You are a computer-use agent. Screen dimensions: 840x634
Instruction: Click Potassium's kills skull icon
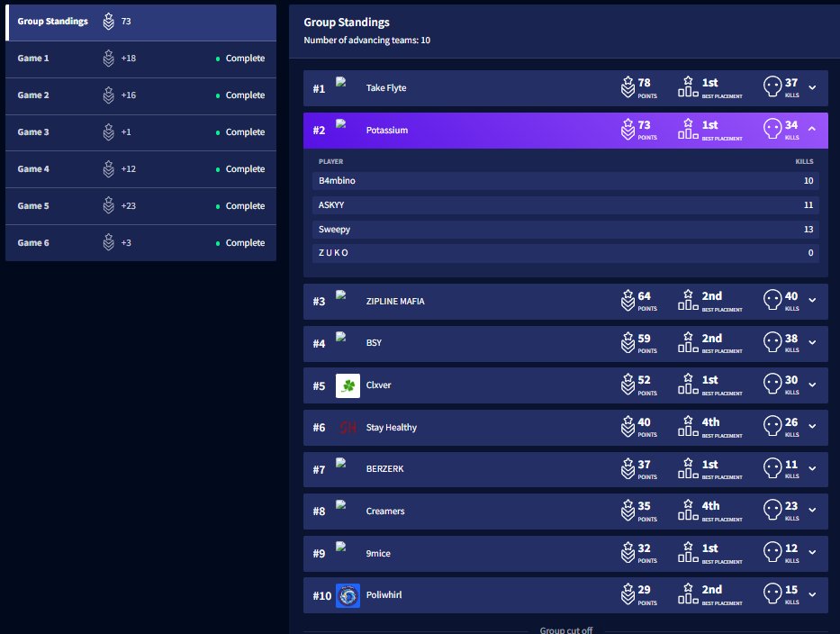pyautogui.click(x=772, y=129)
